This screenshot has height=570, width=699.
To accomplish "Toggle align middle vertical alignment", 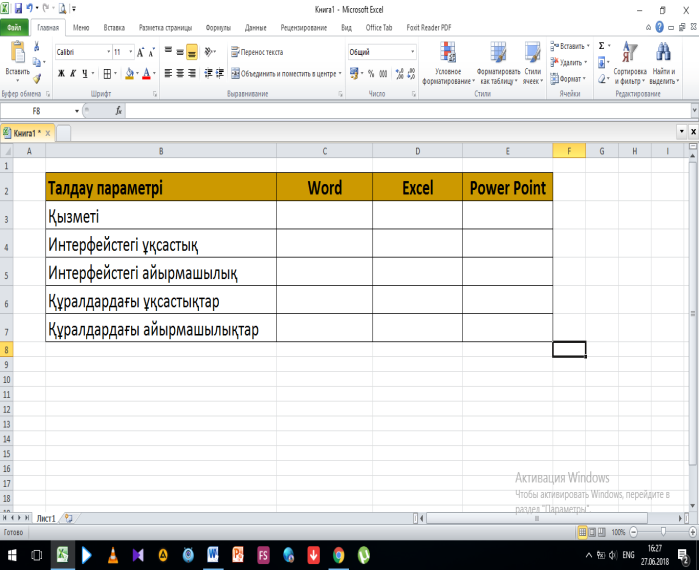I will pyautogui.click(x=180, y=52).
